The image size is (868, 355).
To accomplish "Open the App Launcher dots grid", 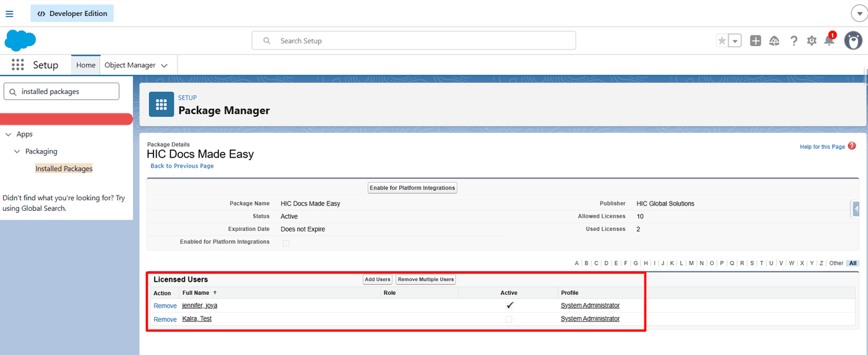I will 18,65.
